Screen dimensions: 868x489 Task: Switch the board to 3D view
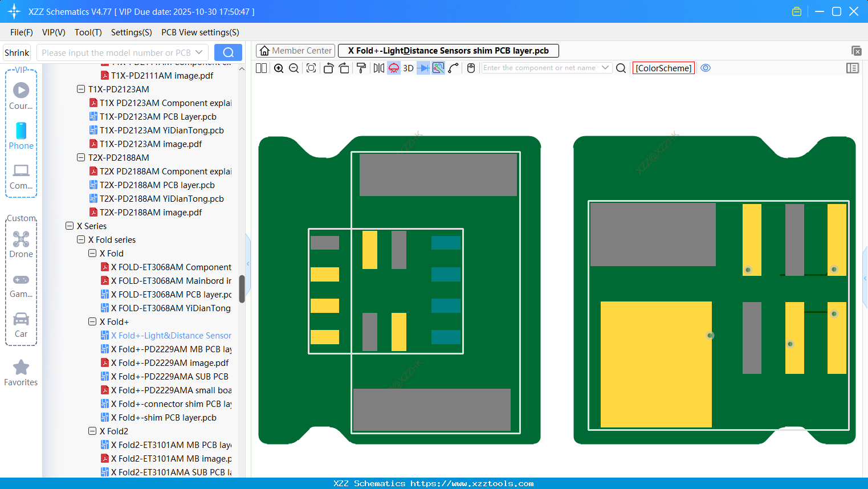408,68
